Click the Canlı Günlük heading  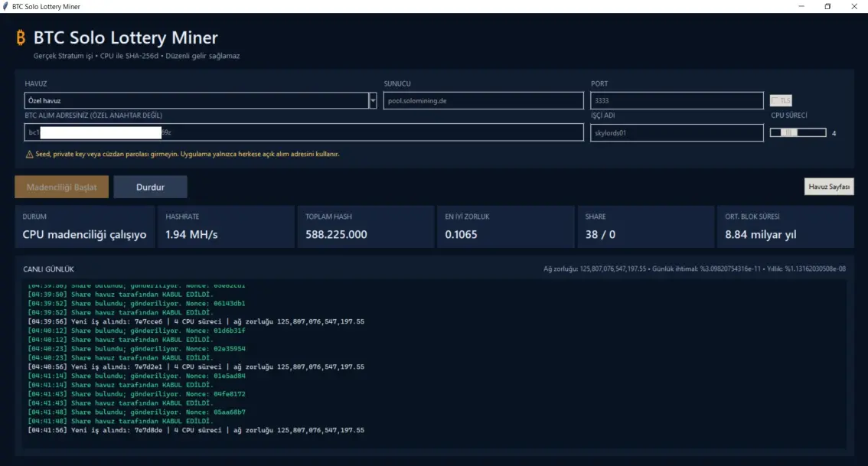click(49, 269)
